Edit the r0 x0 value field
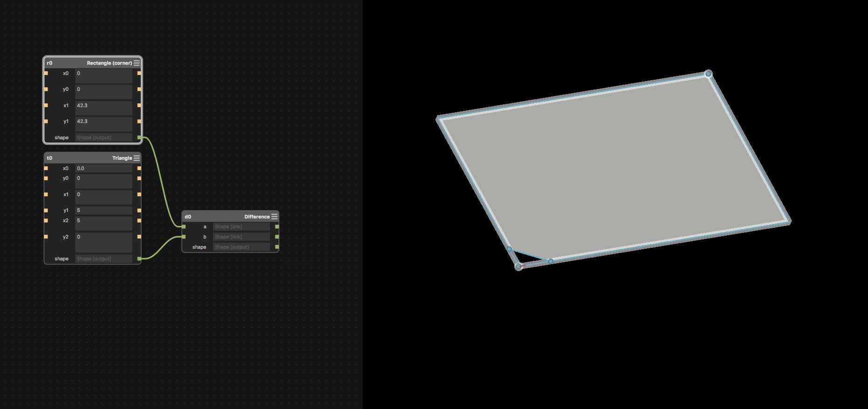 [x=104, y=76]
